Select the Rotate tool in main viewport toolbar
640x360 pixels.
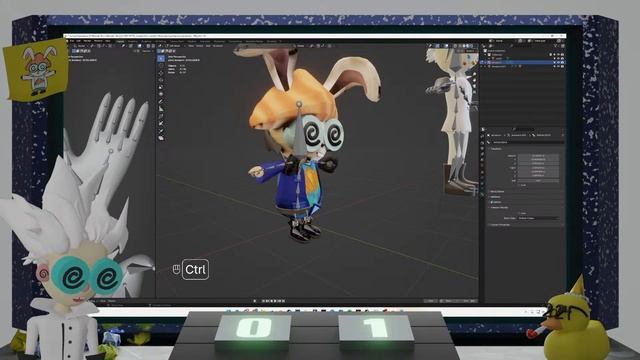coord(161,80)
